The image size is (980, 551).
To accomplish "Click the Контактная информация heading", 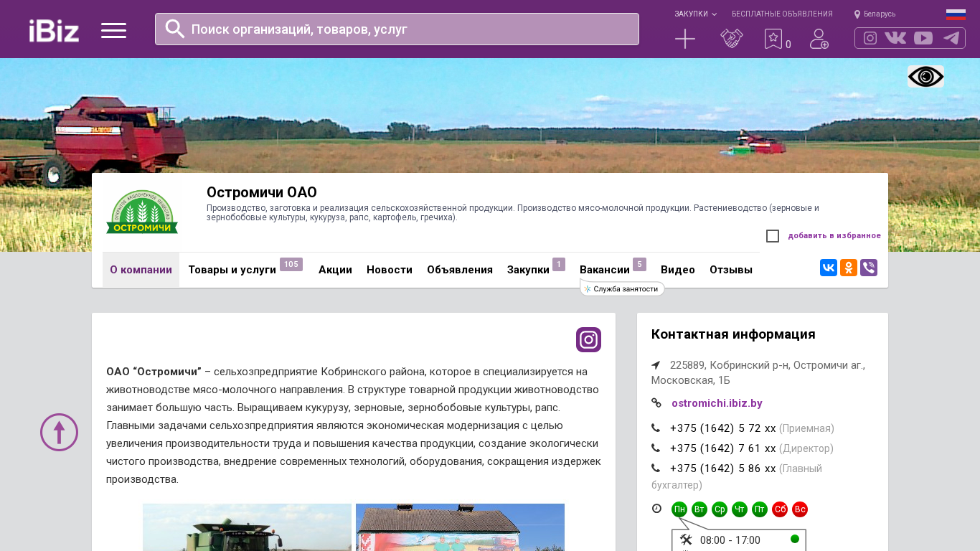I will (x=733, y=334).
